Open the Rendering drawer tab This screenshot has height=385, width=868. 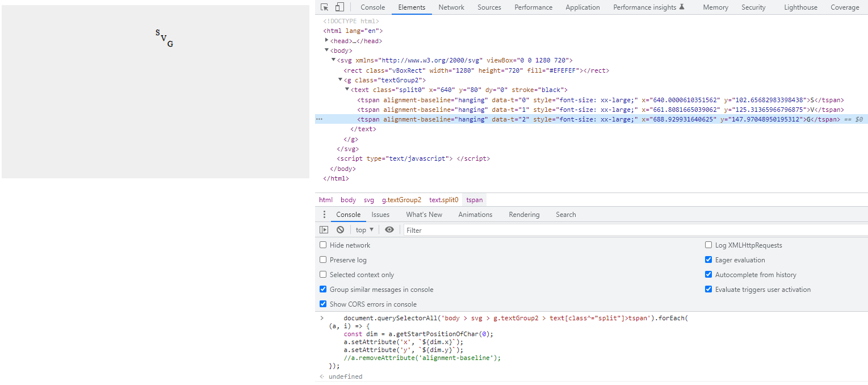coord(524,215)
